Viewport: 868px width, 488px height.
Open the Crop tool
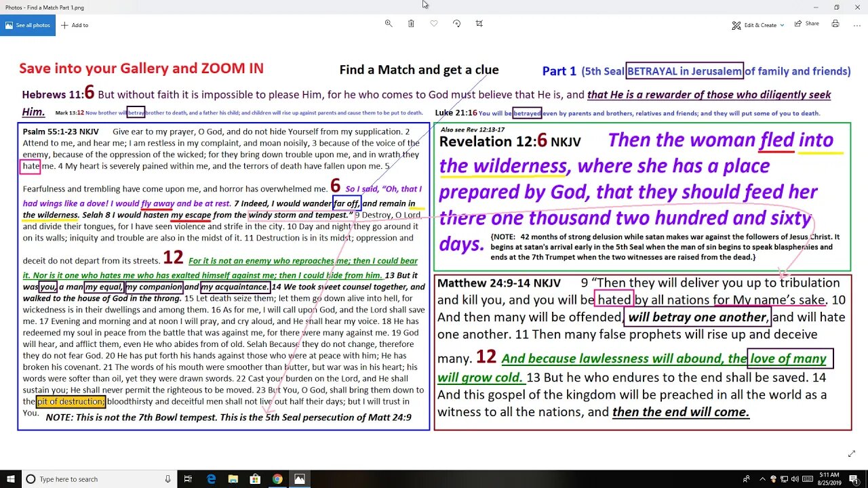(479, 24)
